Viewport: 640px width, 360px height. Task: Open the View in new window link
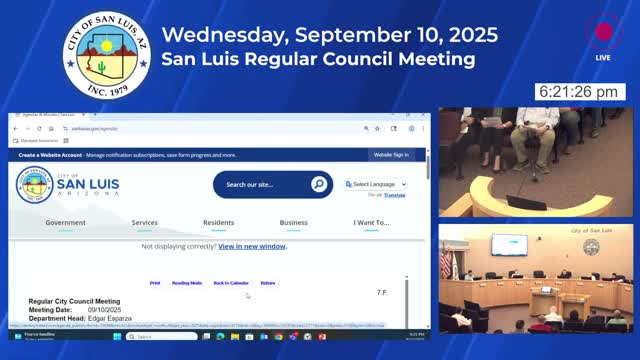[252, 247]
